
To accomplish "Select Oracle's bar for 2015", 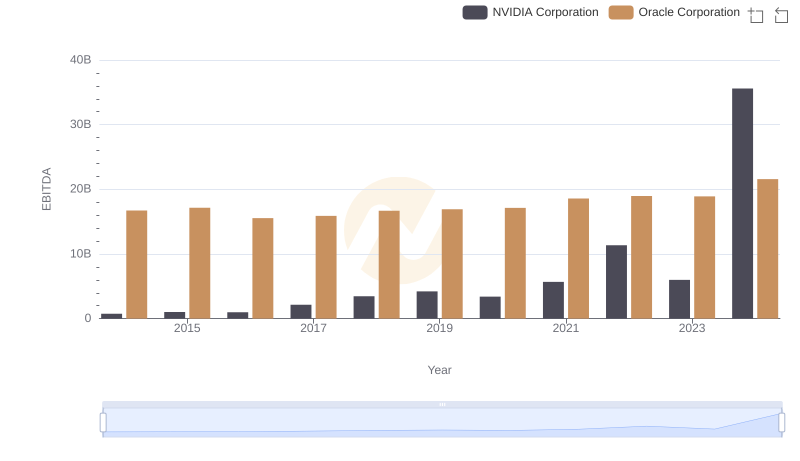I will coord(199,263).
